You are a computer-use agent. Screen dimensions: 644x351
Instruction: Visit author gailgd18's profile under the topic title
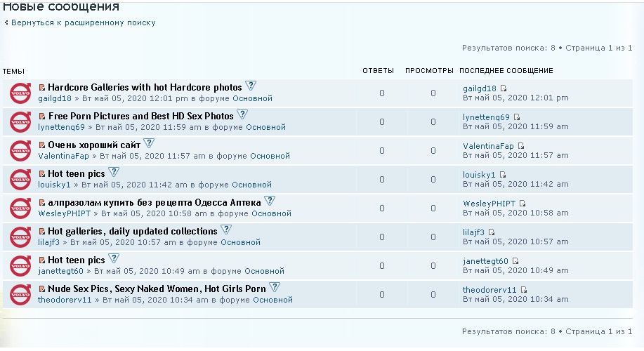point(55,98)
